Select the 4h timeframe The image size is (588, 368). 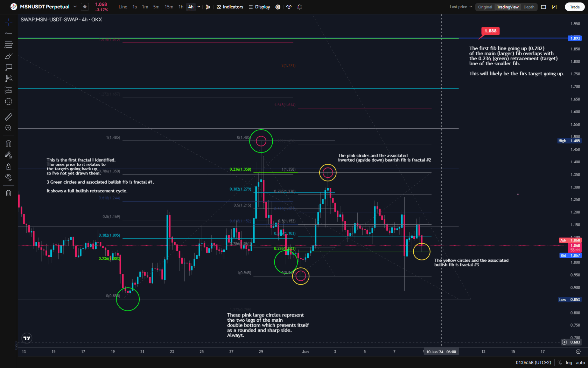click(191, 7)
